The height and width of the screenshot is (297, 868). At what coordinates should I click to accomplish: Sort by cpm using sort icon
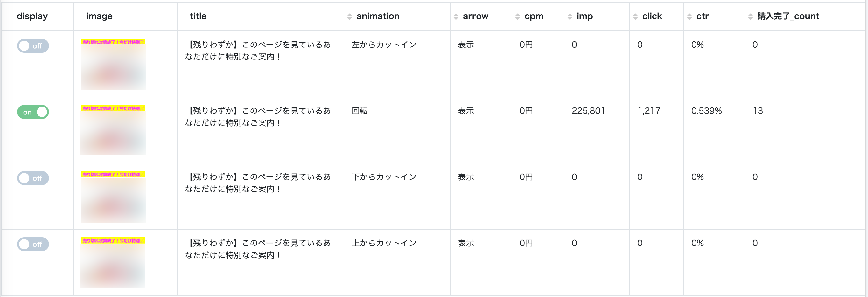517,17
